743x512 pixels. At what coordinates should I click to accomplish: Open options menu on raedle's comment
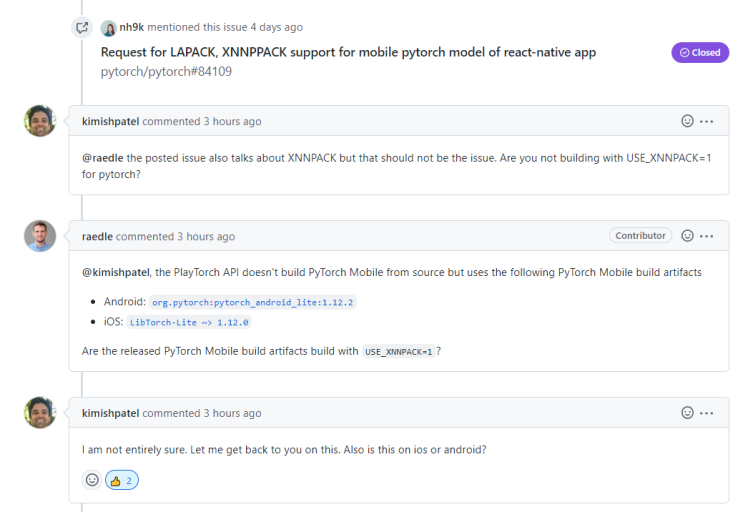[707, 236]
